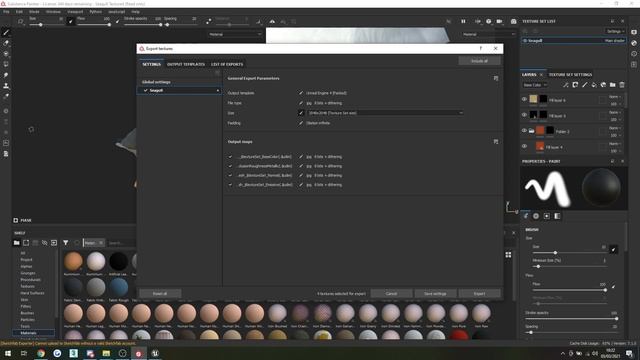Open the Alpha properties tab icon

coord(536,216)
